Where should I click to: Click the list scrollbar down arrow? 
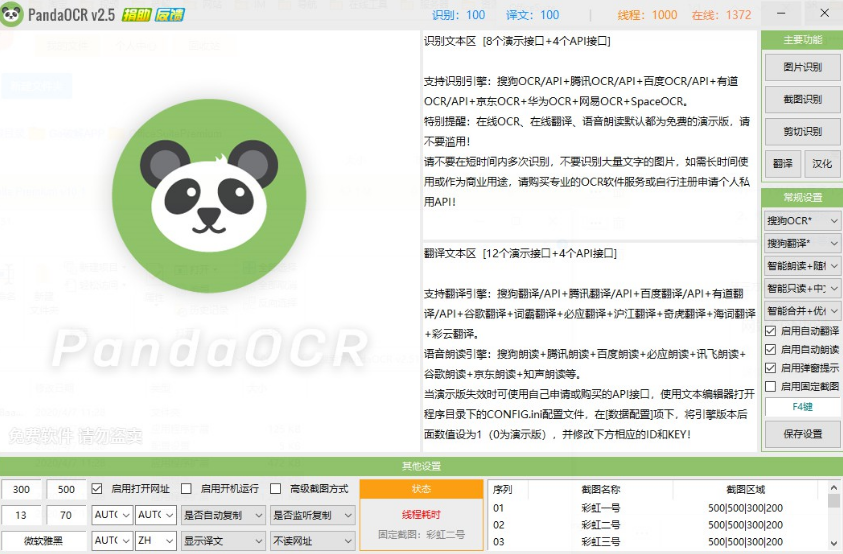(833, 543)
